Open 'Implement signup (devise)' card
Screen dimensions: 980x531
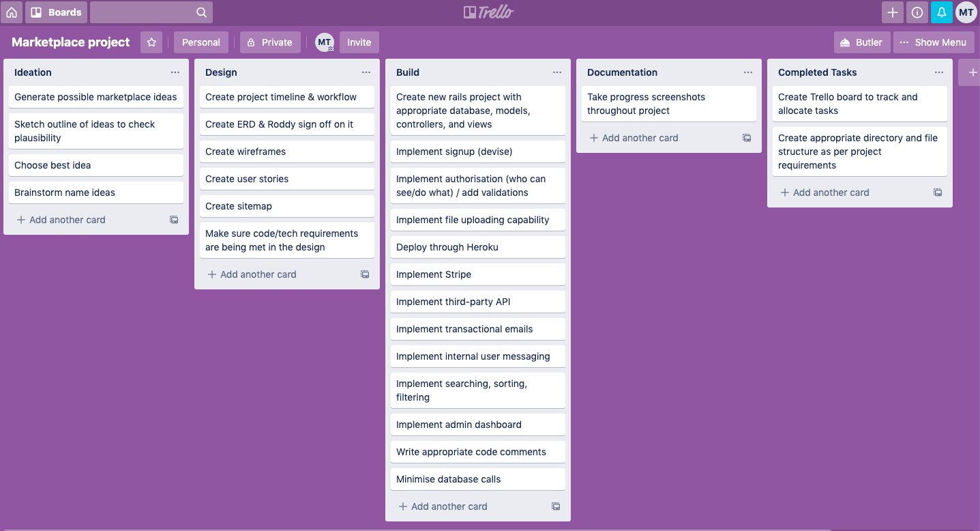click(x=478, y=152)
